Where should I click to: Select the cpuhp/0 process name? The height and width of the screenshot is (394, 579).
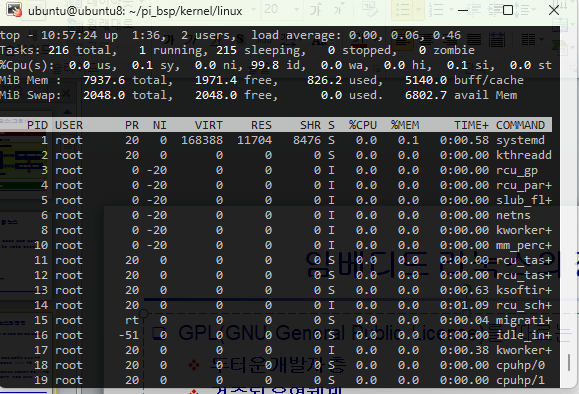[520, 365]
